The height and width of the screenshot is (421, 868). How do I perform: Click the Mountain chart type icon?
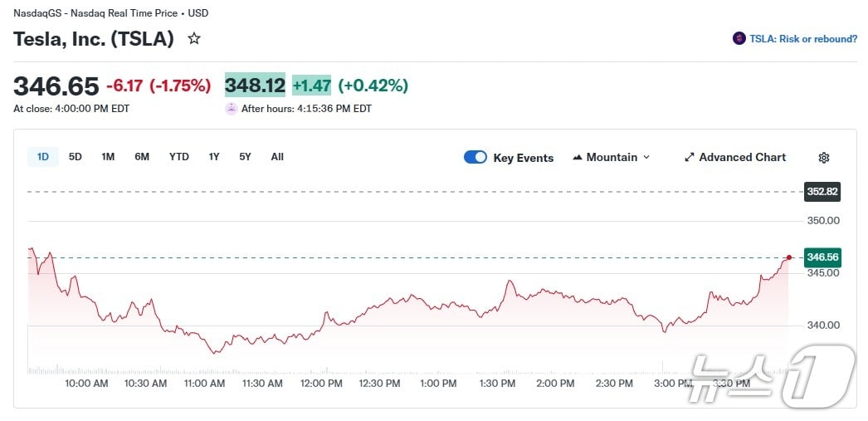coord(578,157)
